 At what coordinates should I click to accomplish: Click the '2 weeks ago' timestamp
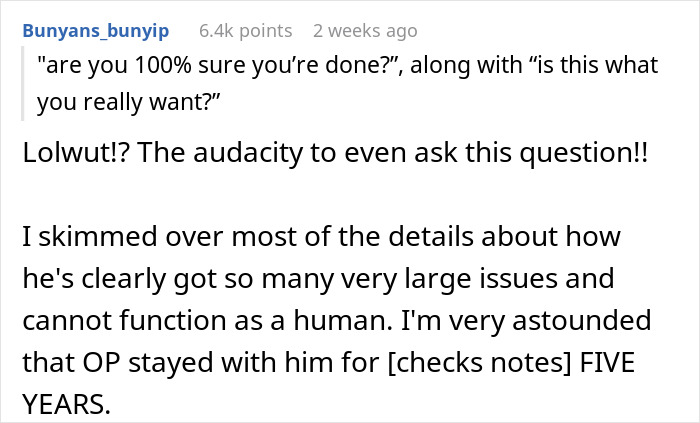pyautogui.click(x=365, y=31)
